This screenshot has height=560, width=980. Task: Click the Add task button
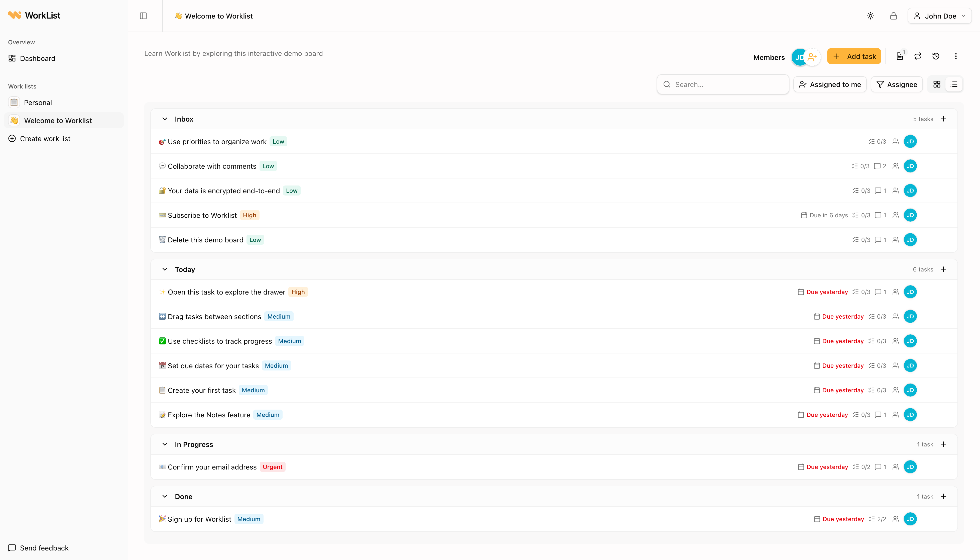tap(853, 56)
